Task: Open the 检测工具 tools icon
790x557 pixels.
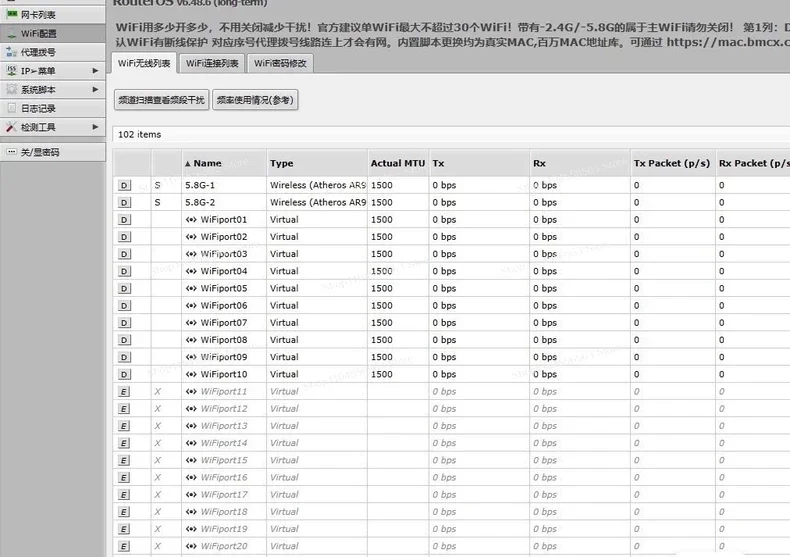Action: [x=12, y=127]
